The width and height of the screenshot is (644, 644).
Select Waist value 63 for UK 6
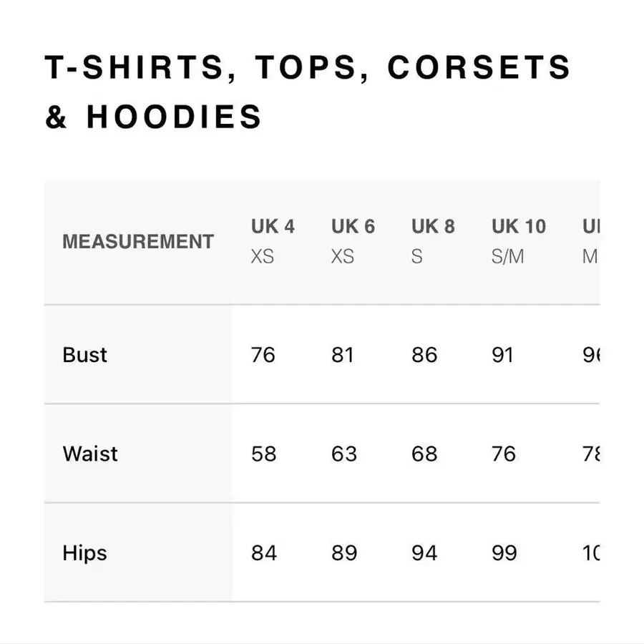tap(344, 454)
